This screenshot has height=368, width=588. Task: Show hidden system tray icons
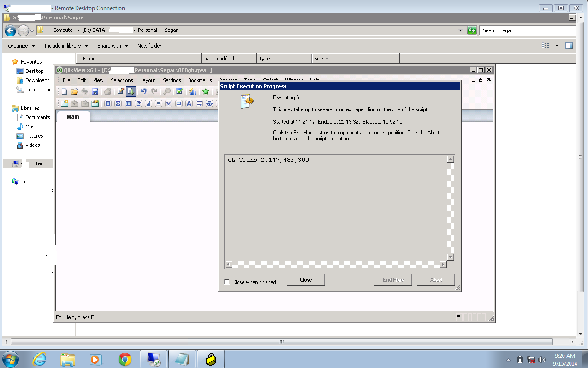pos(509,360)
